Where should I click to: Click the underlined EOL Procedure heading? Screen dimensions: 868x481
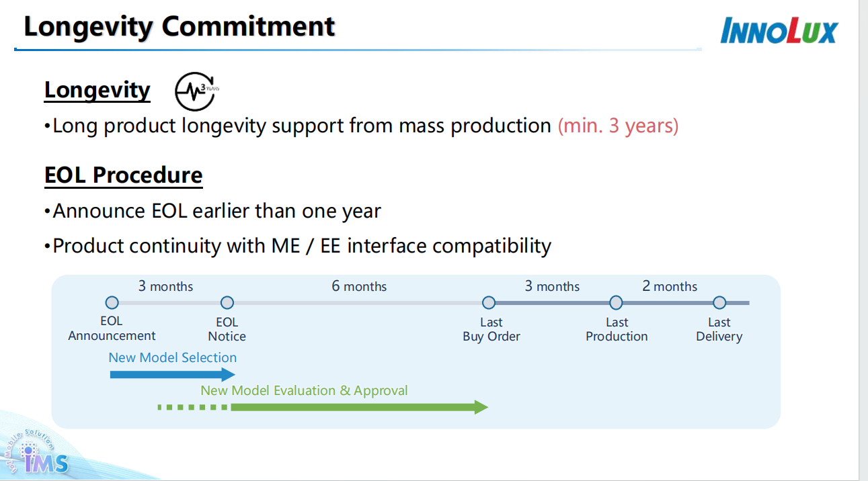click(x=123, y=175)
